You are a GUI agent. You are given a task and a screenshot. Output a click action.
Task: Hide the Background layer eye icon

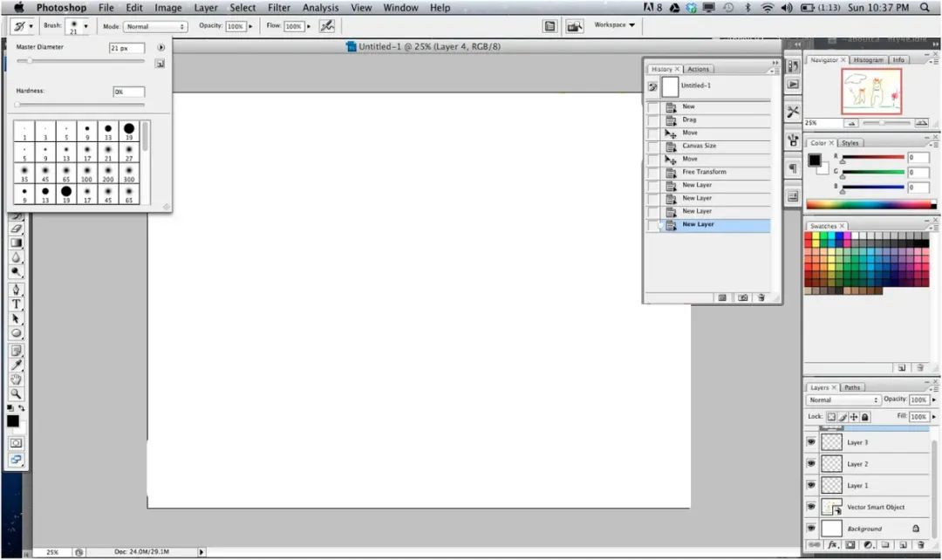click(811, 528)
